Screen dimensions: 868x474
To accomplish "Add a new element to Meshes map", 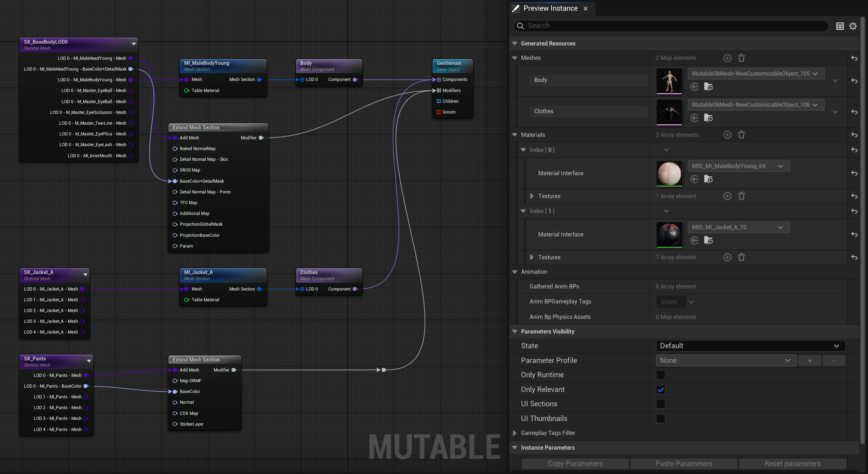I will 727,58.
